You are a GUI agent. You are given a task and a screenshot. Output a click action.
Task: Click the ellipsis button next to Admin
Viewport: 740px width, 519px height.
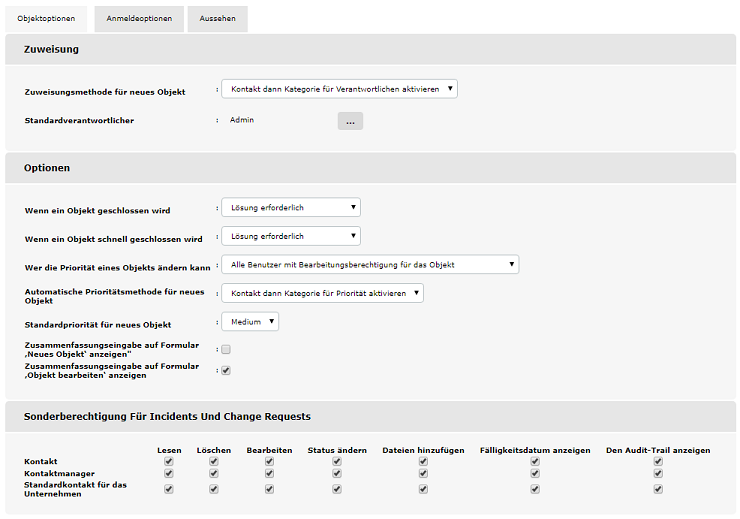tap(350, 121)
